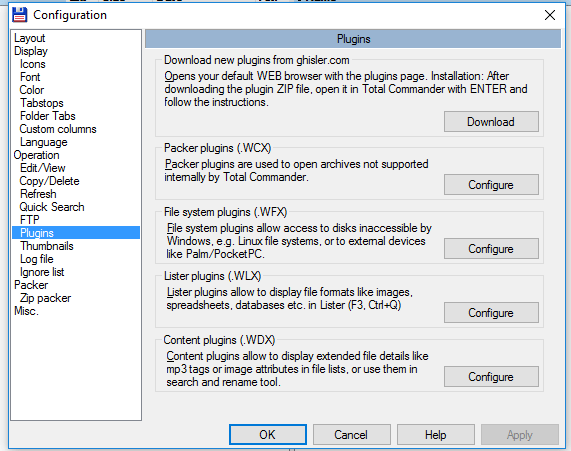Select Display in the settings tree

tap(31, 51)
